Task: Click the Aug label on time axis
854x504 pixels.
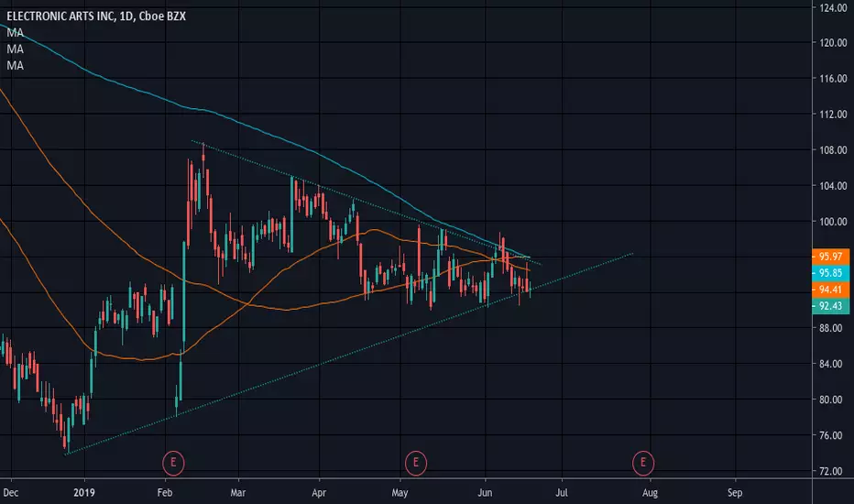Action: pos(650,493)
